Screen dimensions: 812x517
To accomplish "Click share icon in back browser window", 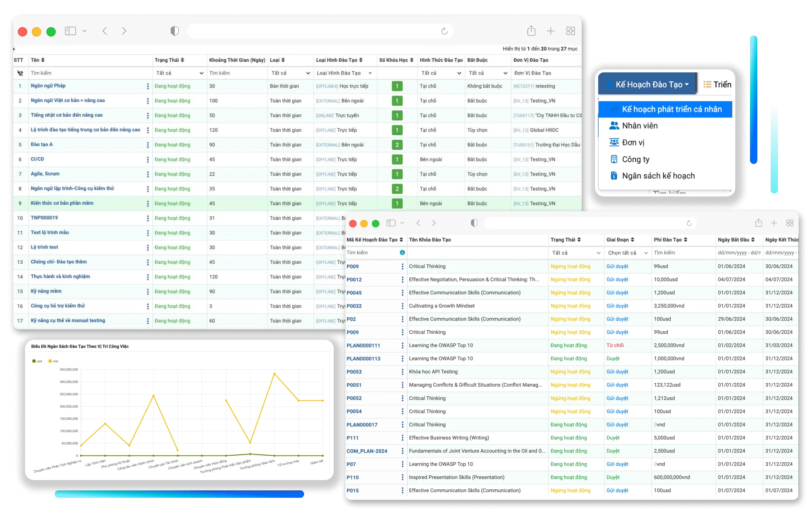I will [x=531, y=31].
